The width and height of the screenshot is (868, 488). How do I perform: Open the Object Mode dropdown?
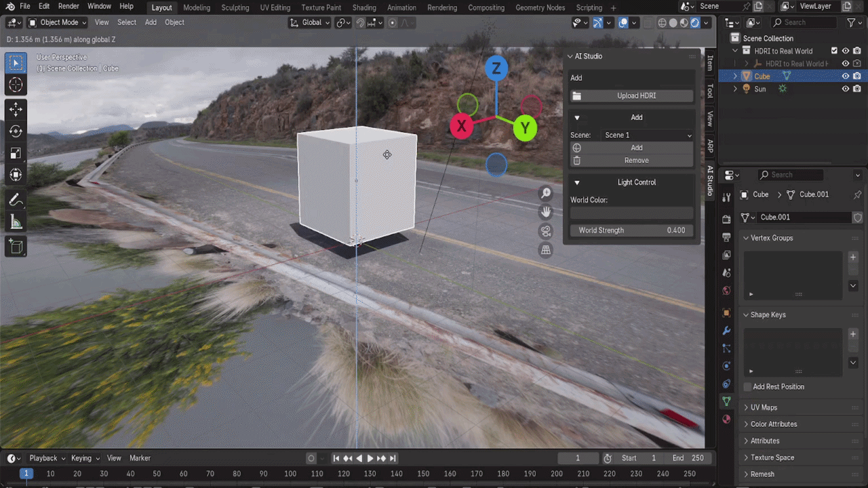click(57, 22)
